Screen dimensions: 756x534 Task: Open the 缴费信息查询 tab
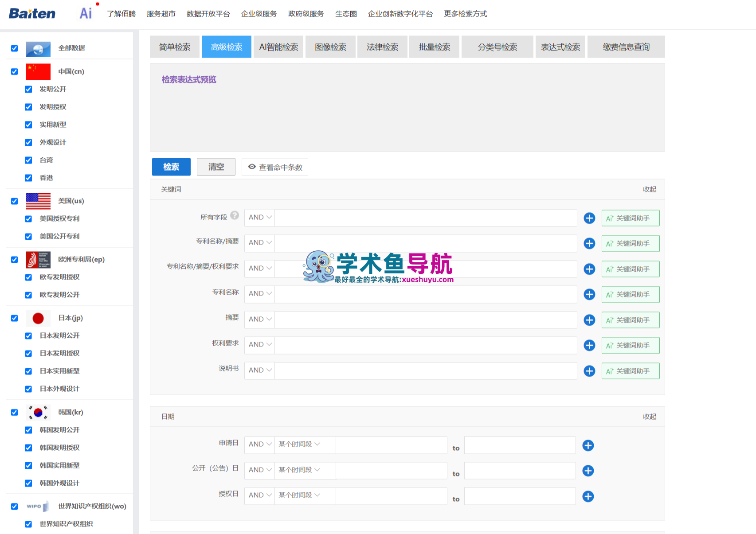point(626,47)
